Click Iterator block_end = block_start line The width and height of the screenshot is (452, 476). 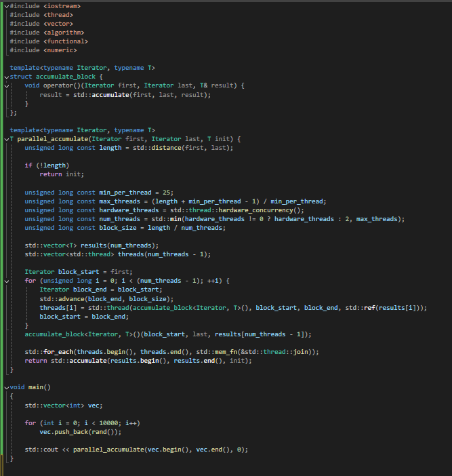click(101, 290)
